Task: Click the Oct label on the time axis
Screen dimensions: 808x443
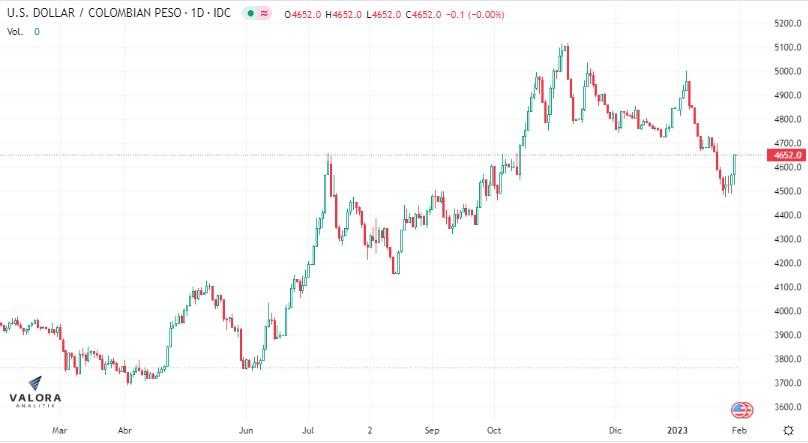Action: [494, 430]
